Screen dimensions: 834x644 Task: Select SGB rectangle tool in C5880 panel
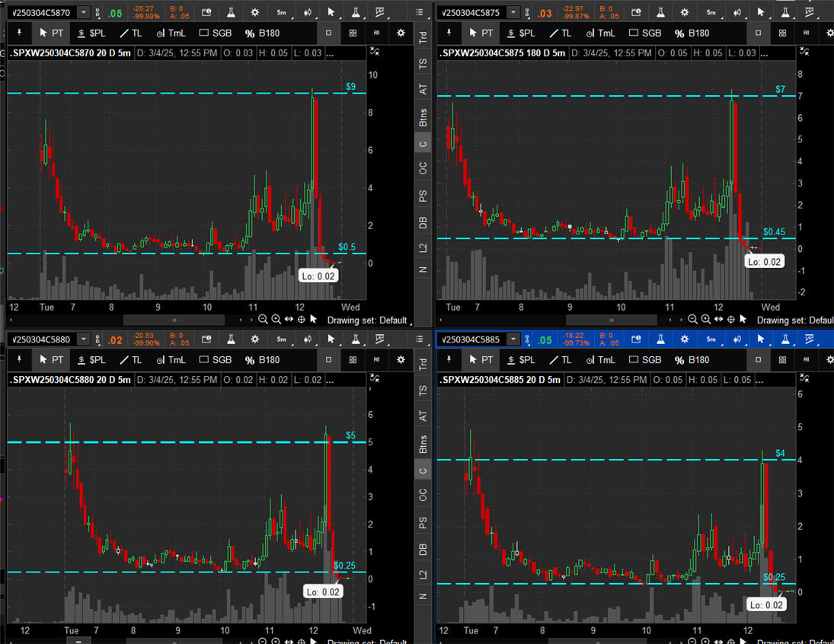[216, 360]
